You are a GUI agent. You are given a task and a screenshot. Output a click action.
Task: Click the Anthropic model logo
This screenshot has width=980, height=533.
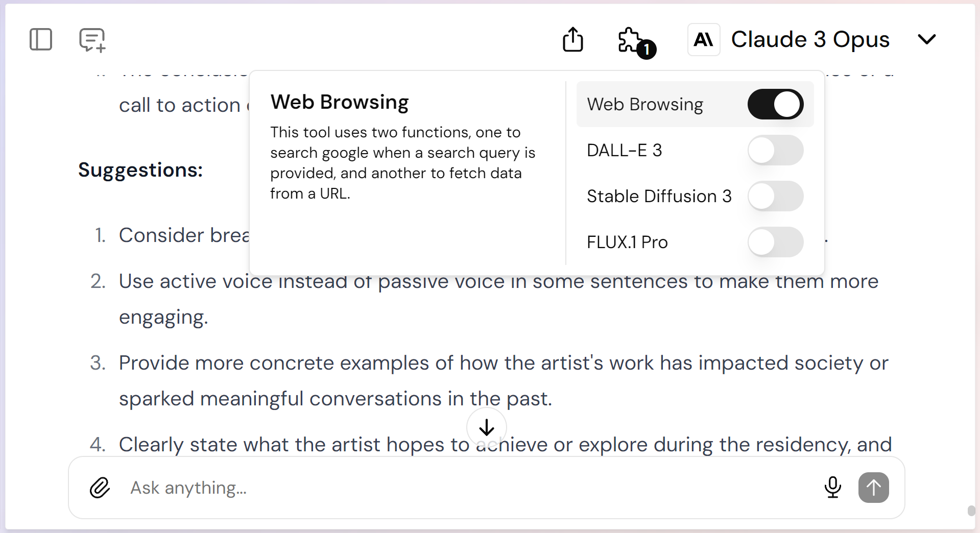[x=704, y=39]
